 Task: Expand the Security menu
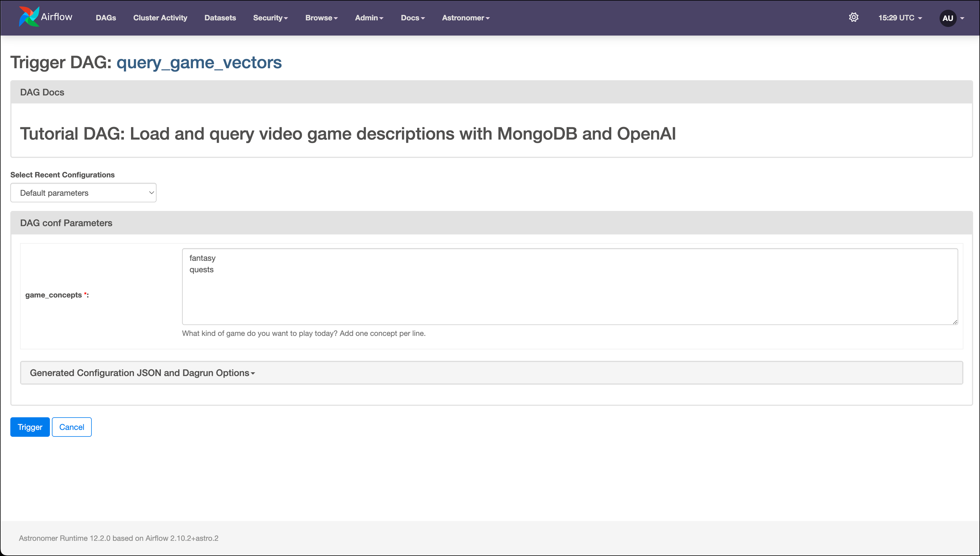[270, 18]
